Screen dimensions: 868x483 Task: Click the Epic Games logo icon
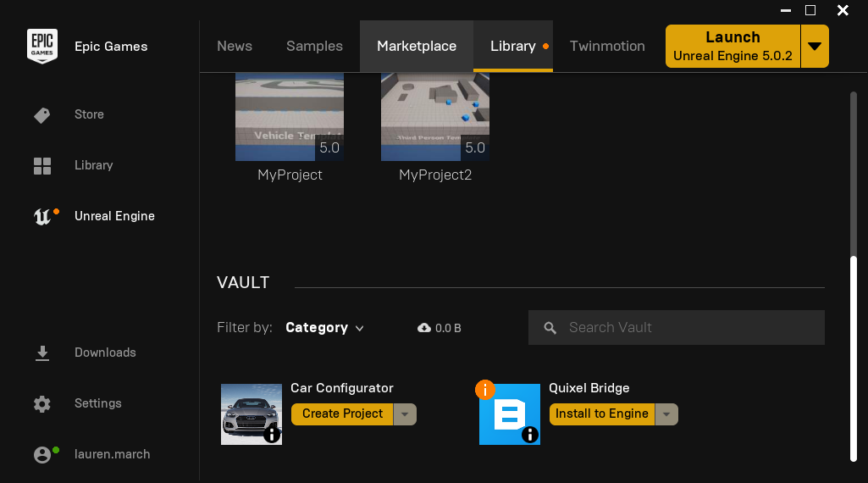click(42, 46)
